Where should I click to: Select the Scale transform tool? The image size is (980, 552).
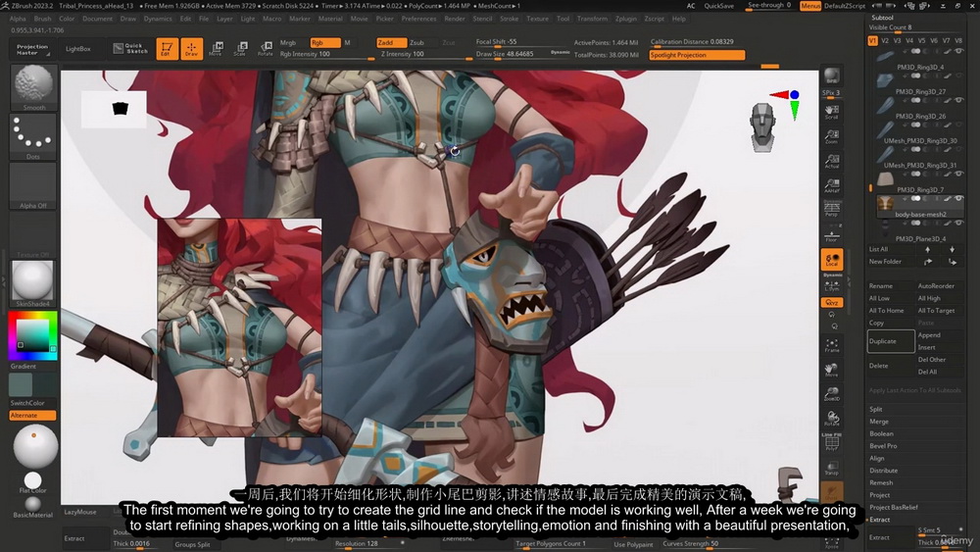(241, 49)
